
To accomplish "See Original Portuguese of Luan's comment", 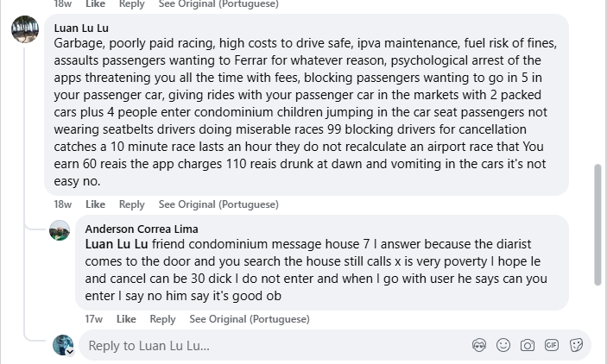I will point(218,204).
